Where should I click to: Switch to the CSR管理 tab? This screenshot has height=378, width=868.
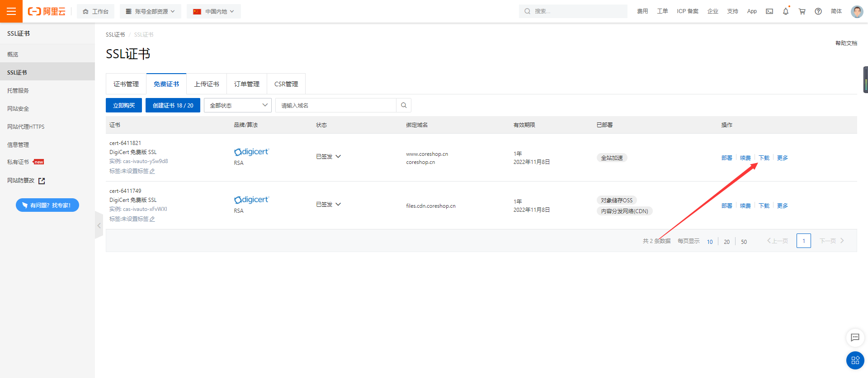(286, 84)
